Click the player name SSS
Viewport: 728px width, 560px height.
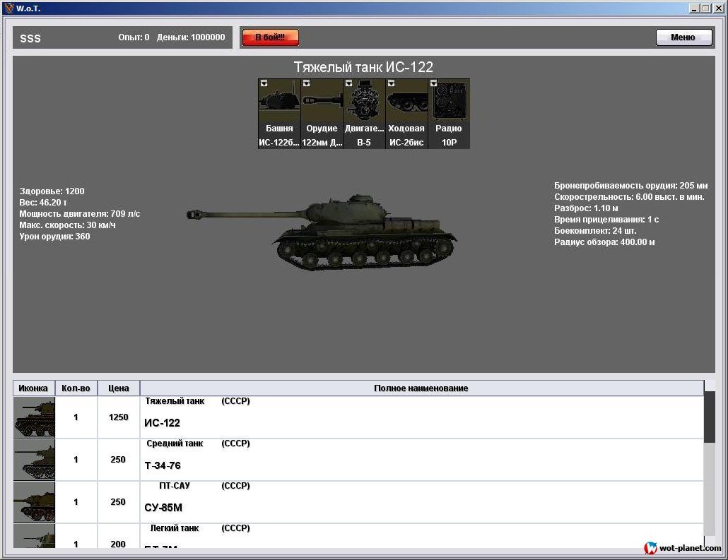(x=30, y=39)
